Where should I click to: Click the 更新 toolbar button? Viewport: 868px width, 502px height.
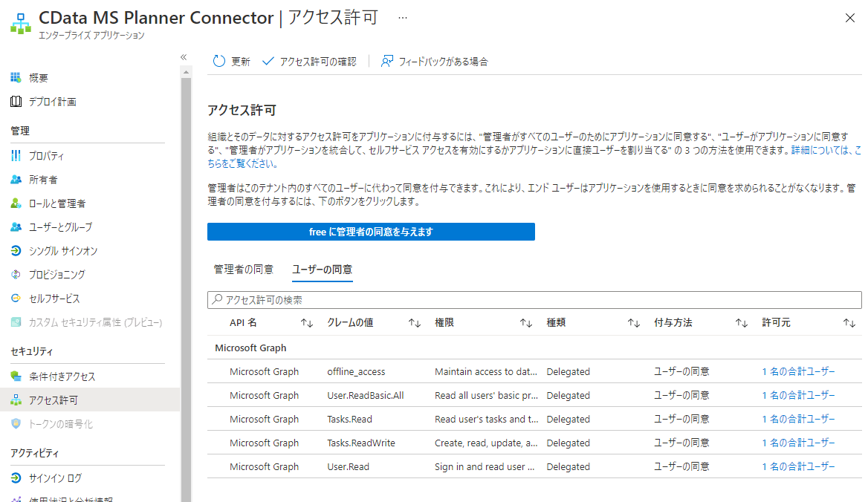(231, 62)
